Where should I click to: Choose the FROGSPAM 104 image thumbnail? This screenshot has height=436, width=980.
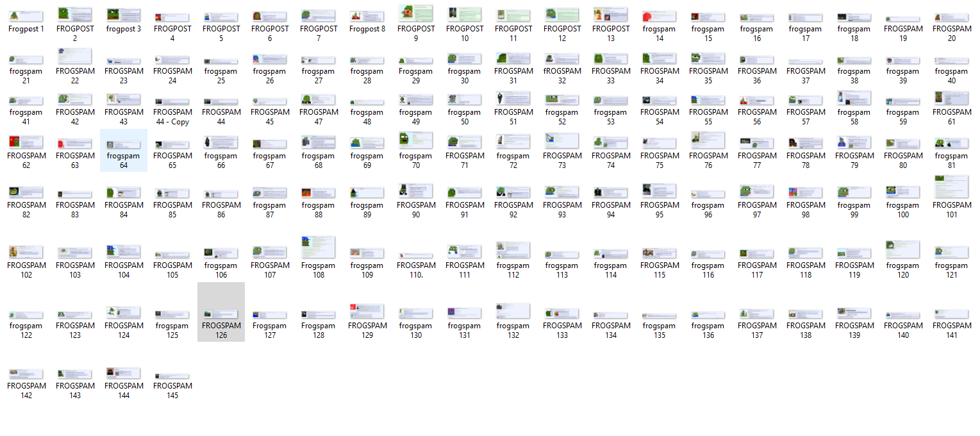tap(124, 252)
